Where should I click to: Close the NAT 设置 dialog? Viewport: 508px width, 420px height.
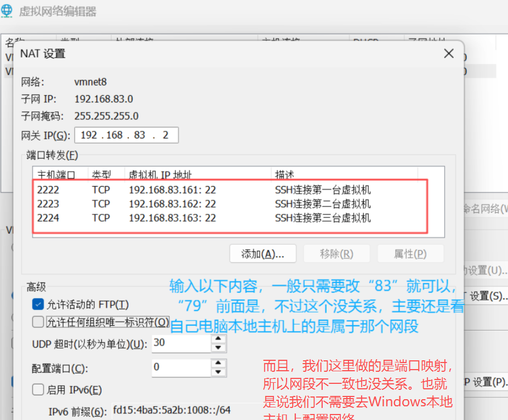pos(448,53)
